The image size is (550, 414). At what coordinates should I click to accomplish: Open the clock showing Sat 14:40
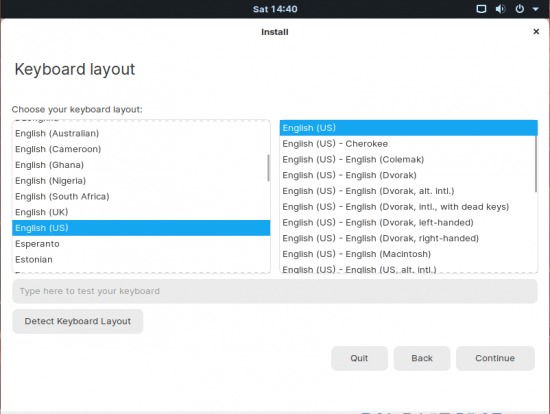point(275,9)
